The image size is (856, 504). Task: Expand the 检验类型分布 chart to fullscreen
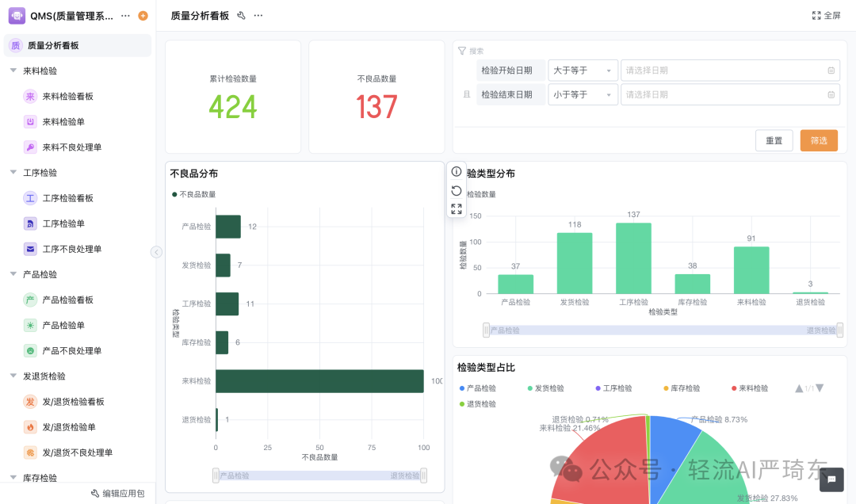click(456, 209)
